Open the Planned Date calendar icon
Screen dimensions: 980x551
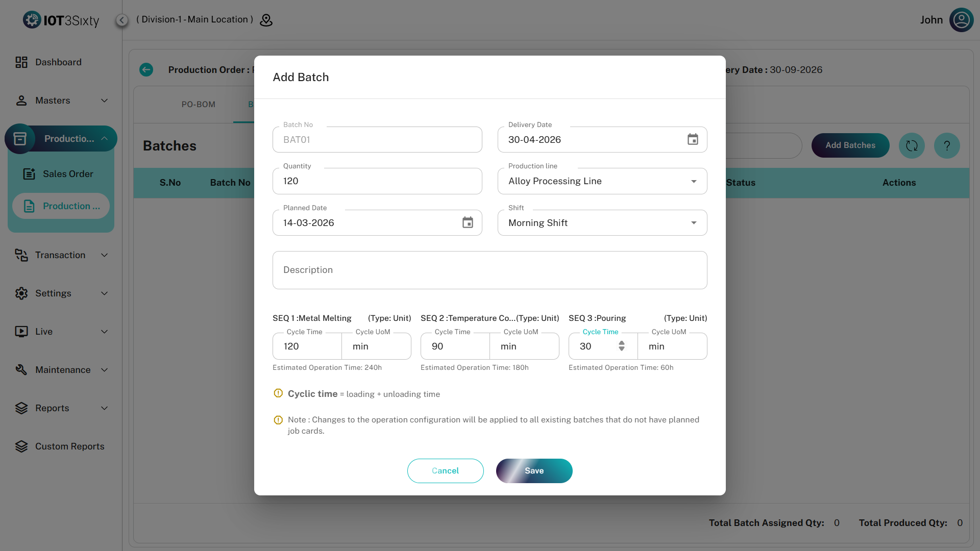468,222
